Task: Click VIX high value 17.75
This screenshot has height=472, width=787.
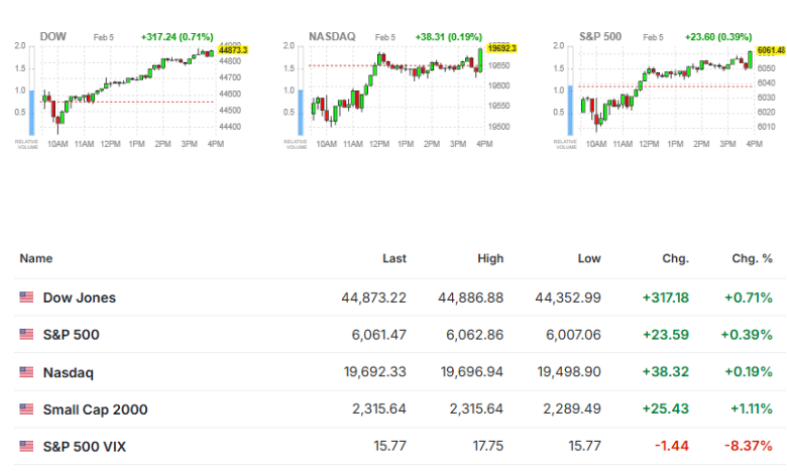Action: tap(488, 446)
